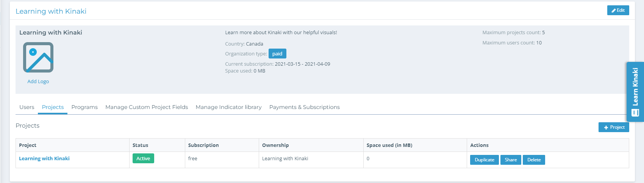Select the Projects tab
This screenshot has width=644, height=183.
pyautogui.click(x=53, y=107)
